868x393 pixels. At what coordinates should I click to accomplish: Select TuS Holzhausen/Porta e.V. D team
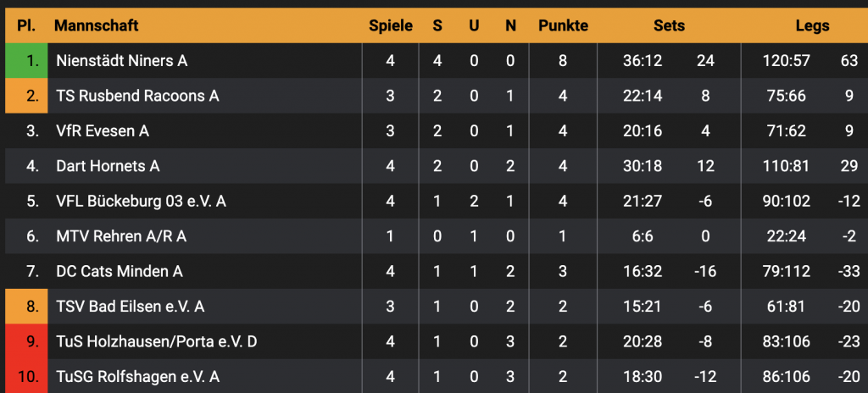click(156, 342)
